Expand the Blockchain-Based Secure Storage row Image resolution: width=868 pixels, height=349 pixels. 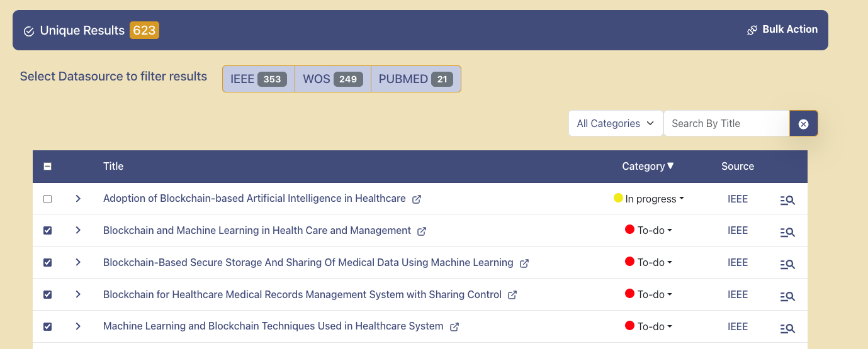pyautogui.click(x=78, y=263)
